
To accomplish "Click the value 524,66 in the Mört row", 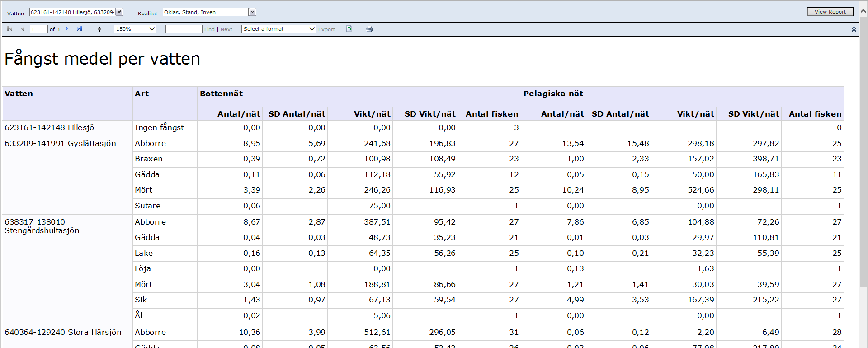I will click(701, 190).
